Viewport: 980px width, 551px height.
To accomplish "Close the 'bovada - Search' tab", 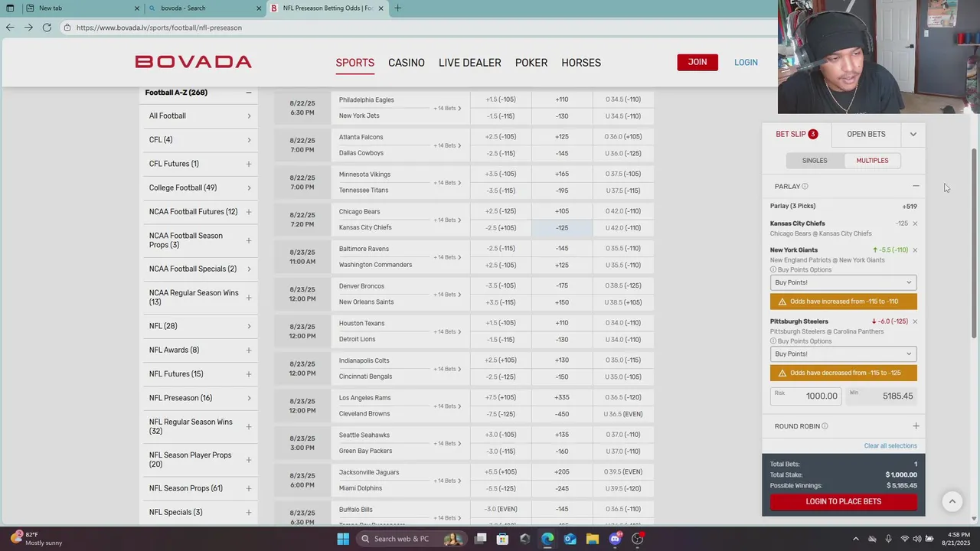I will tap(258, 8).
